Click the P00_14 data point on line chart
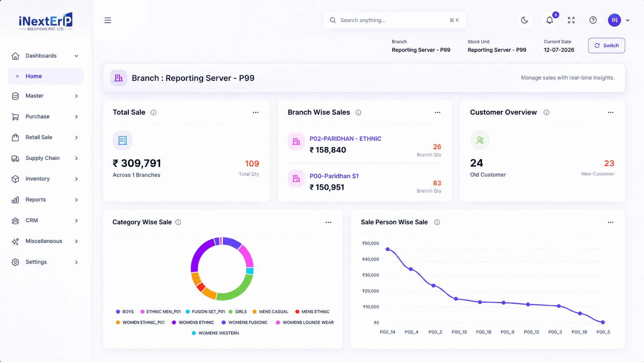Image resolution: width=644 pixels, height=362 pixels. tap(387, 249)
